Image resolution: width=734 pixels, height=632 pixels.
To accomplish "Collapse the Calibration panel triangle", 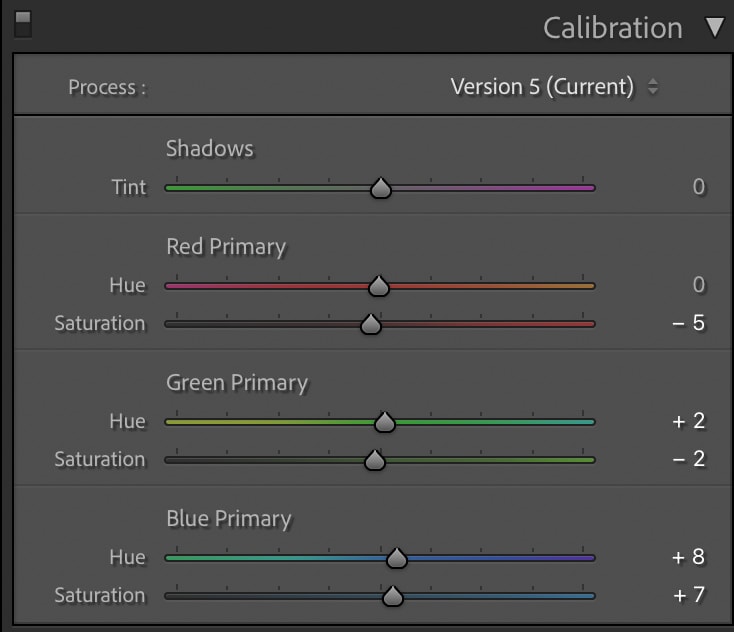I will pos(715,28).
